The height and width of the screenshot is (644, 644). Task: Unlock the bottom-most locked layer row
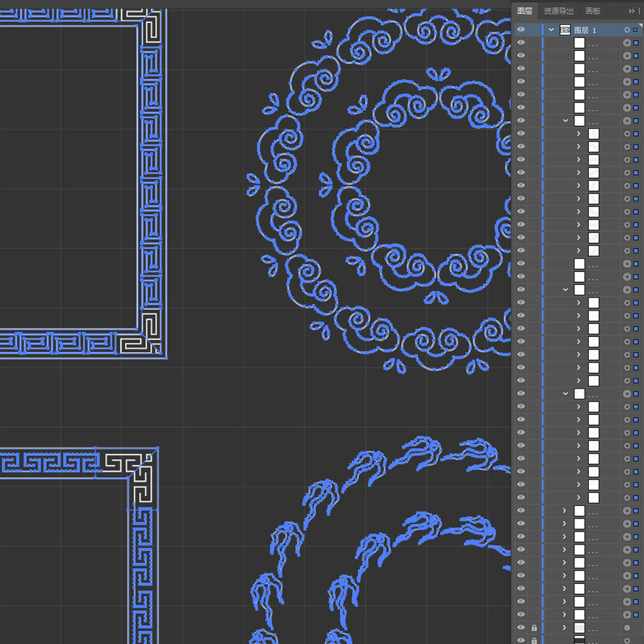pyautogui.click(x=534, y=640)
